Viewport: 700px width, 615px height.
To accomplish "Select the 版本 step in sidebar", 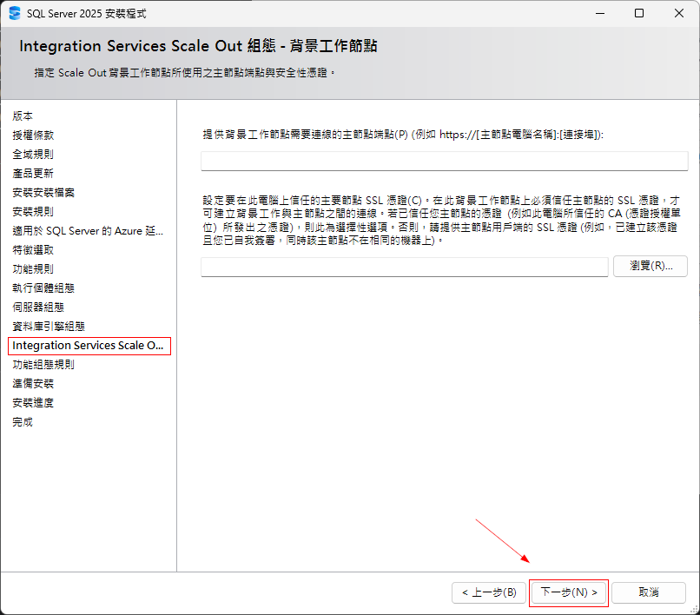I will [x=23, y=116].
